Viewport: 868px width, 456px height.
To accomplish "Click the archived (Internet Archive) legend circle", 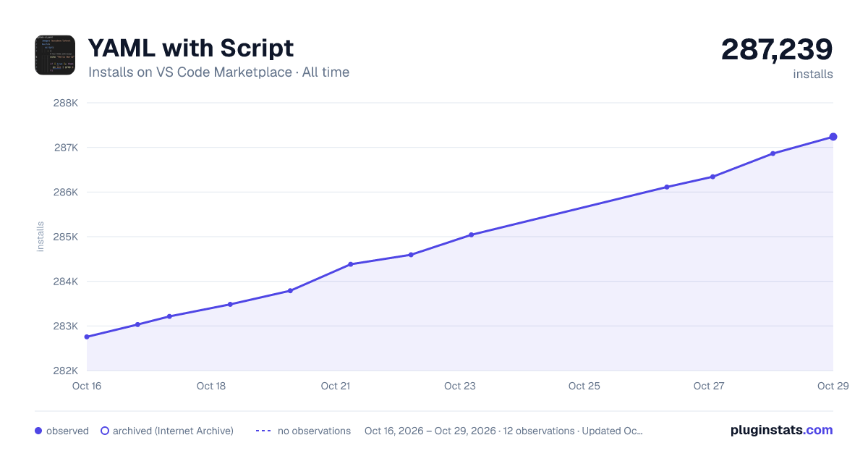I will 105,431.
